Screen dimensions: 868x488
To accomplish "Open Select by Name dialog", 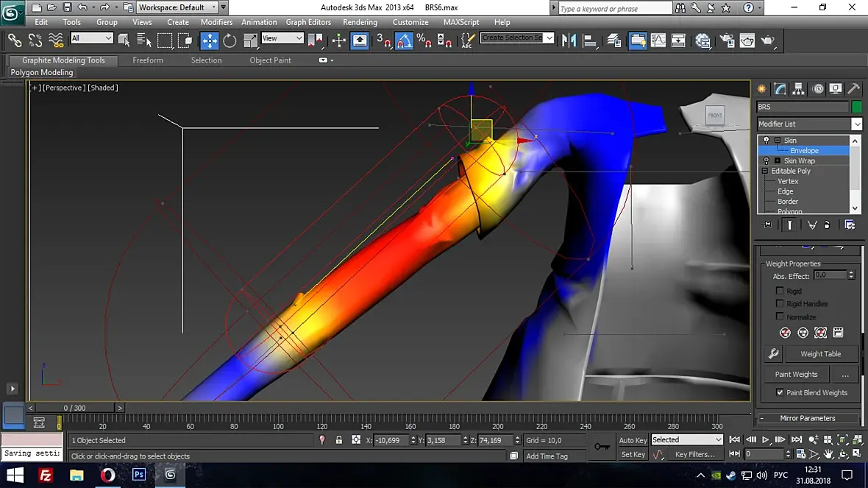I will (144, 40).
